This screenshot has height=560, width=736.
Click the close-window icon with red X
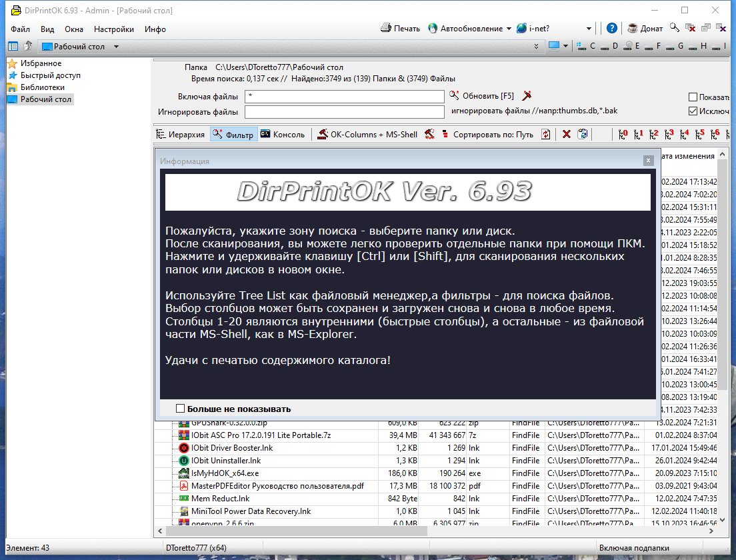tap(690, 28)
